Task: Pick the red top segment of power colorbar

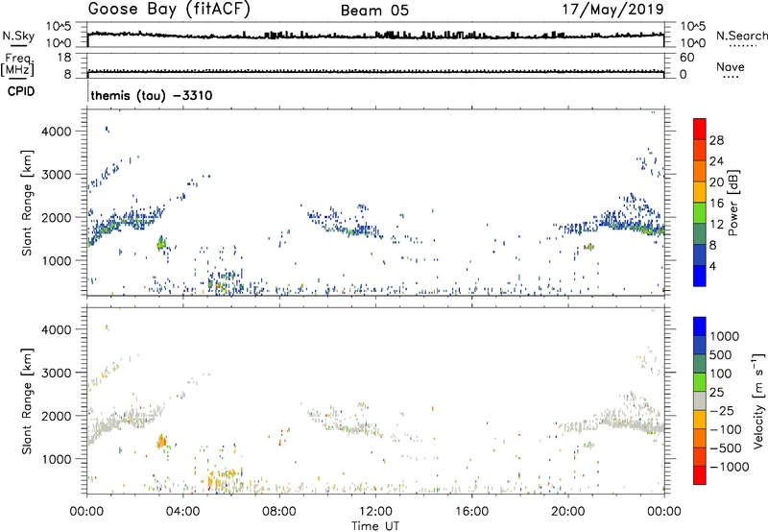Action: [x=700, y=129]
